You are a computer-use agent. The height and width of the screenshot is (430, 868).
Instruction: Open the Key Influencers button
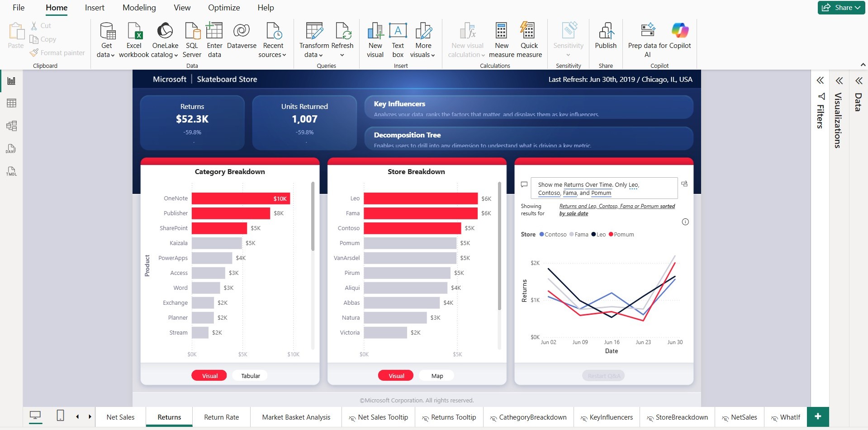(528, 108)
